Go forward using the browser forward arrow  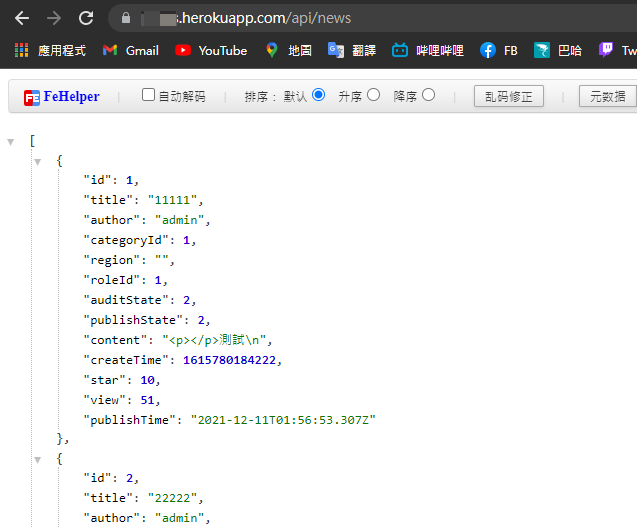(x=54, y=18)
